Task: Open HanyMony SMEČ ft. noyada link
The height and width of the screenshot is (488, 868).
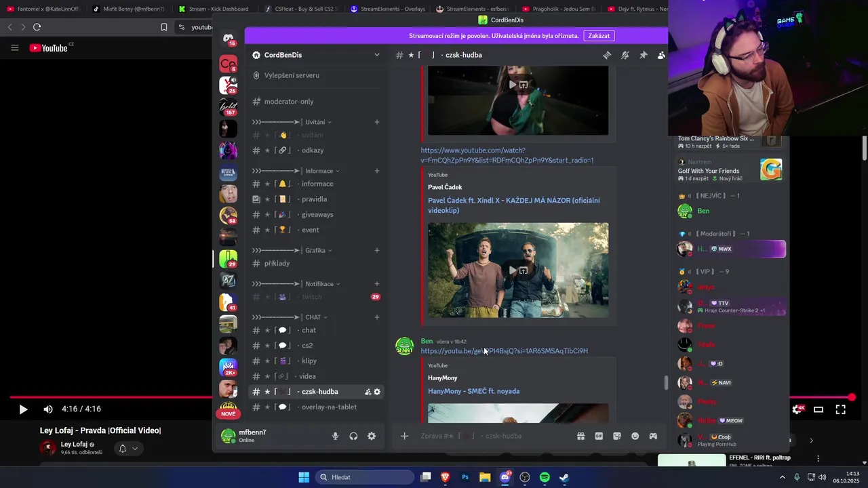Action: pyautogui.click(x=473, y=391)
